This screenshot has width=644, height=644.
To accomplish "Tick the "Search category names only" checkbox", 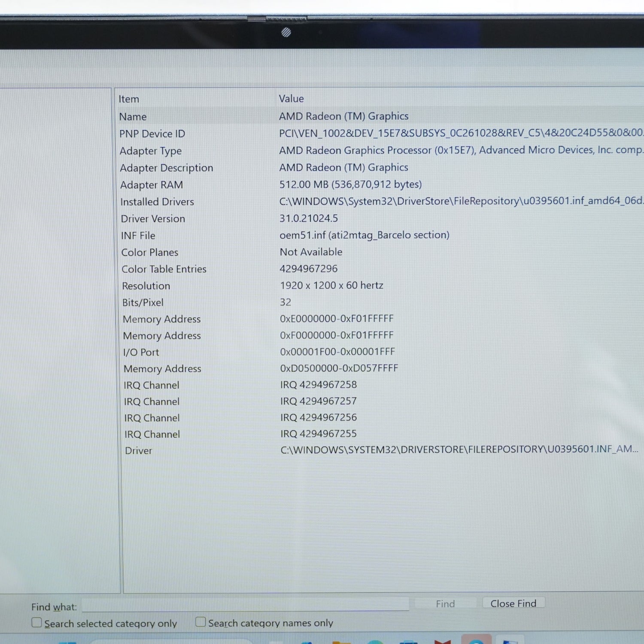I will pyautogui.click(x=200, y=622).
